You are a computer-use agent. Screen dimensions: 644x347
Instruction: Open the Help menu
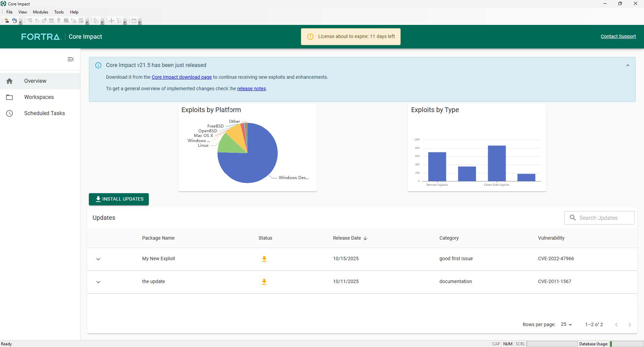(x=74, y=12)
